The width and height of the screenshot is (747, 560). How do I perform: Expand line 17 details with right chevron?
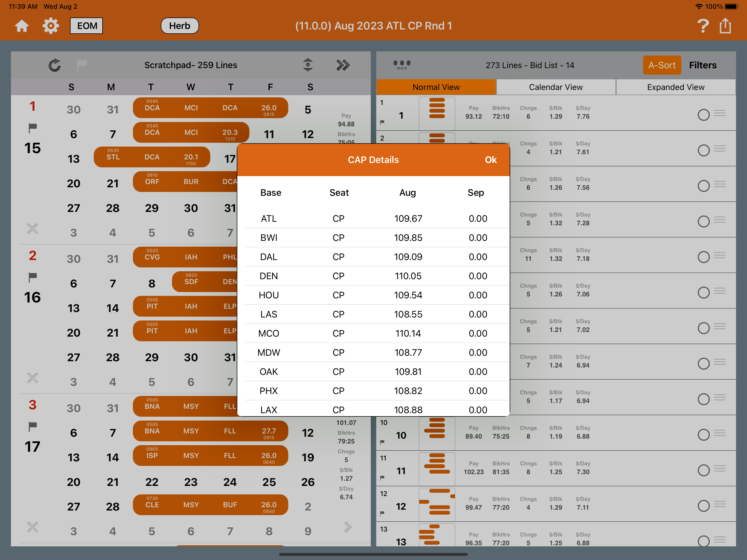pos(348,527)
